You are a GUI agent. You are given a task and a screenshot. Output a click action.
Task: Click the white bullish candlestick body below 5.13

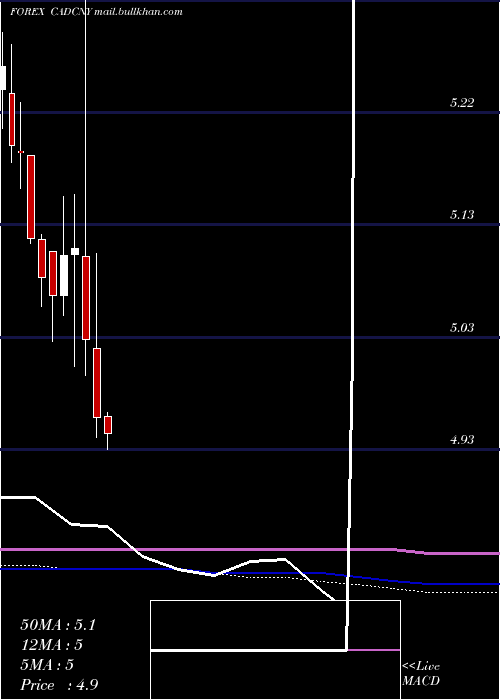(64, 275)
